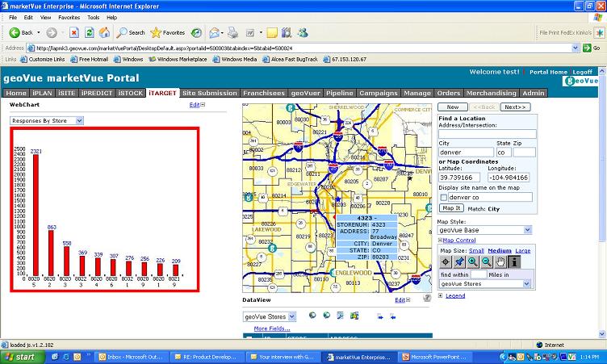Click the browser Mail icon
Viewport: 607px width, 364px height.
coord(214,33)
